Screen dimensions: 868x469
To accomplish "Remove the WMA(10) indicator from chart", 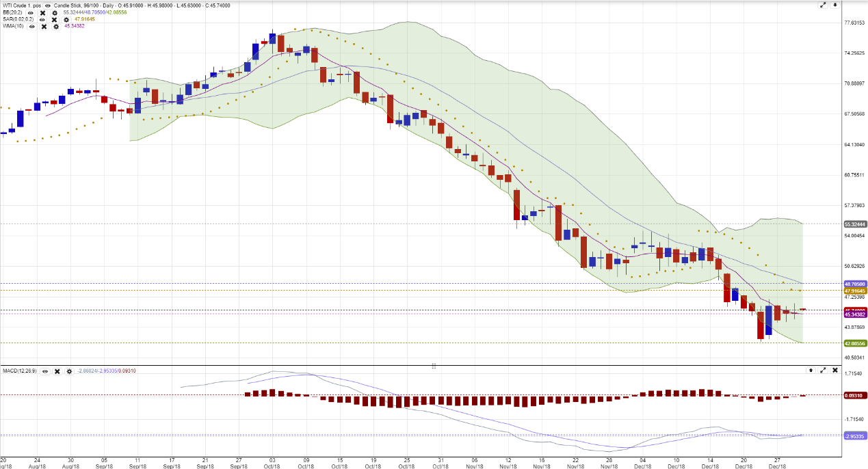I will 44,26.
